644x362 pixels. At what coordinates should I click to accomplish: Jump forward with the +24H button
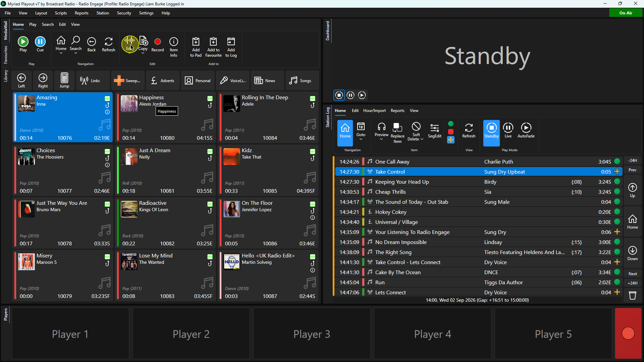pos(632,283)
